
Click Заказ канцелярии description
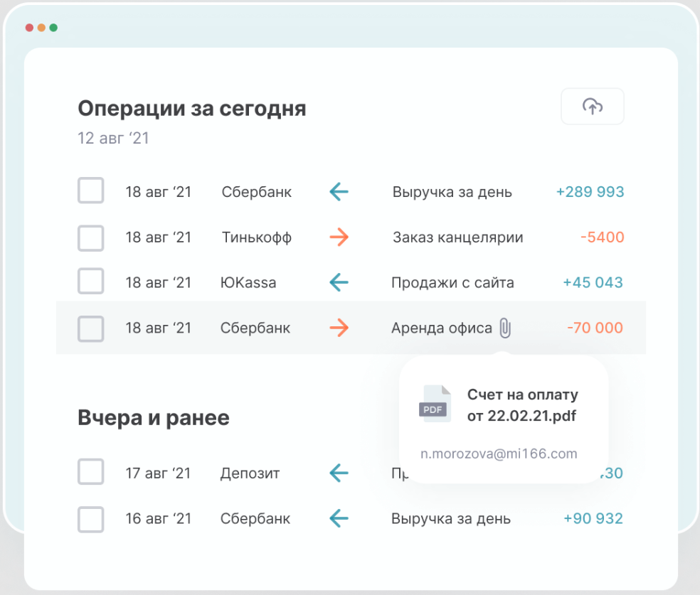457,237
